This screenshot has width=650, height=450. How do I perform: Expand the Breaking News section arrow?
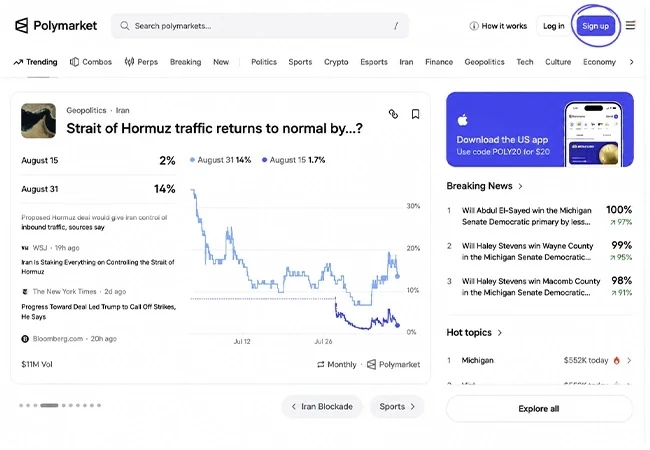520,186
